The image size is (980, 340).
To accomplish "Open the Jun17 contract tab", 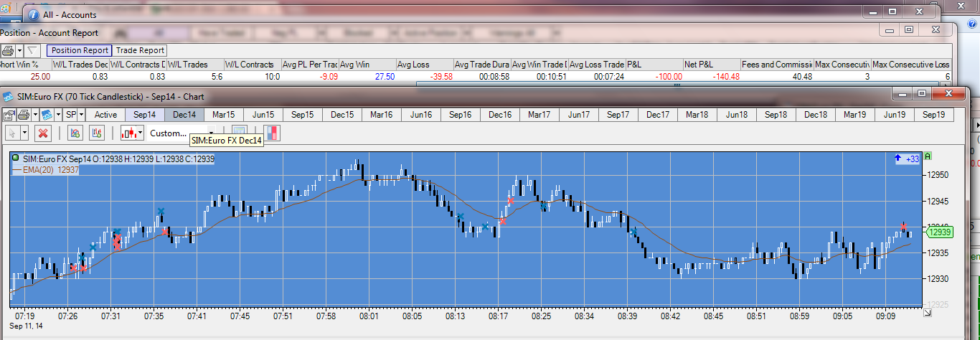I will click(x=579, y=115).
